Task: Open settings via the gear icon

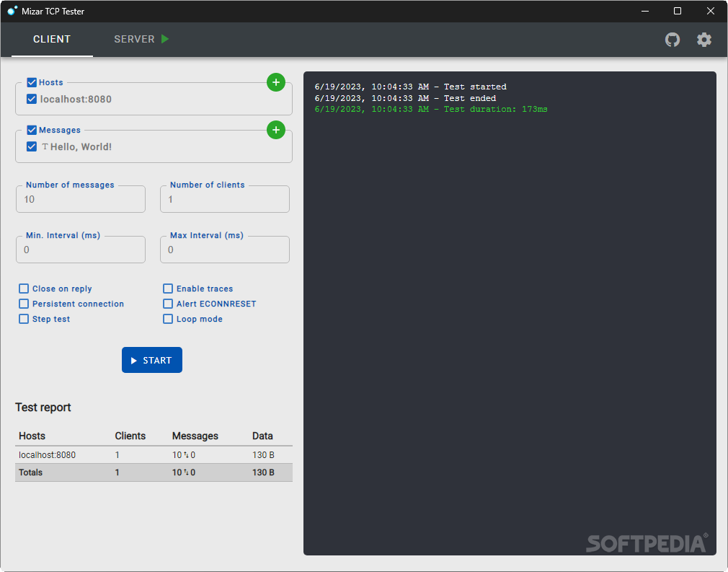Action: (704, 40)
